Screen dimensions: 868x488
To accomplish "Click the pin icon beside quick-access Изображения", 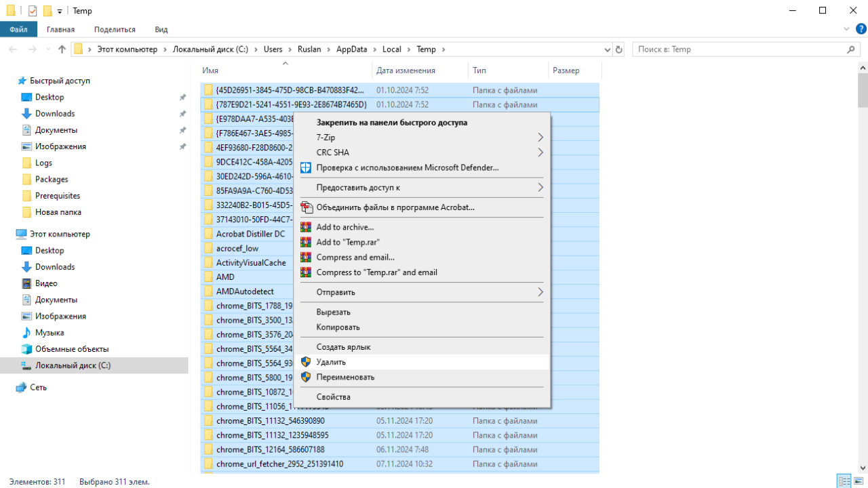I will click(182, 146).
